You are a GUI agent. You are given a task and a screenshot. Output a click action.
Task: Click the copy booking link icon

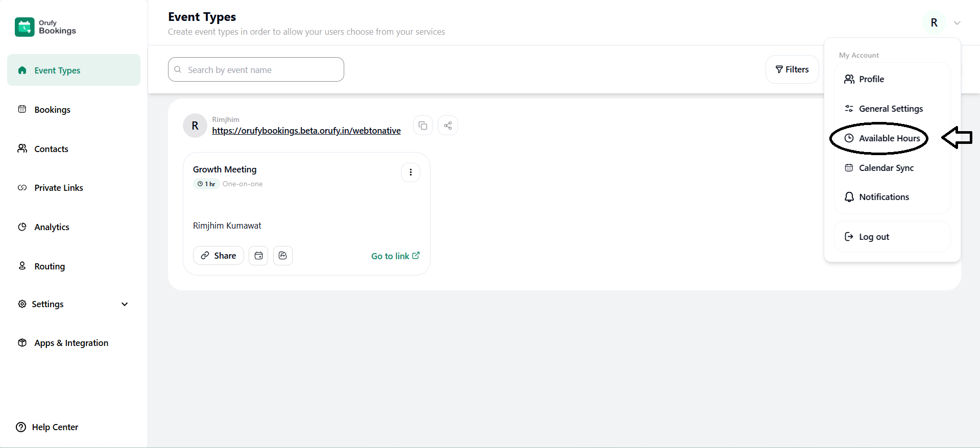423,126
